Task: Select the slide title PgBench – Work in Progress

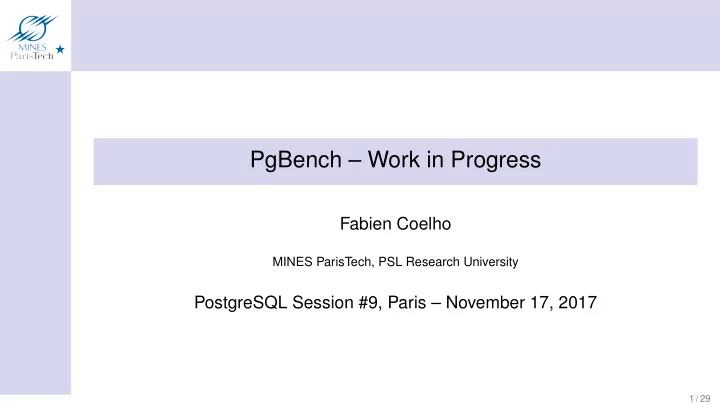Action: (395, 160)
